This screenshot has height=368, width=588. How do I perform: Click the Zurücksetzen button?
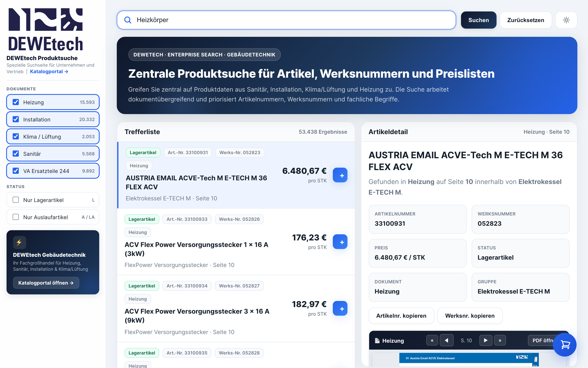point(526,20)
